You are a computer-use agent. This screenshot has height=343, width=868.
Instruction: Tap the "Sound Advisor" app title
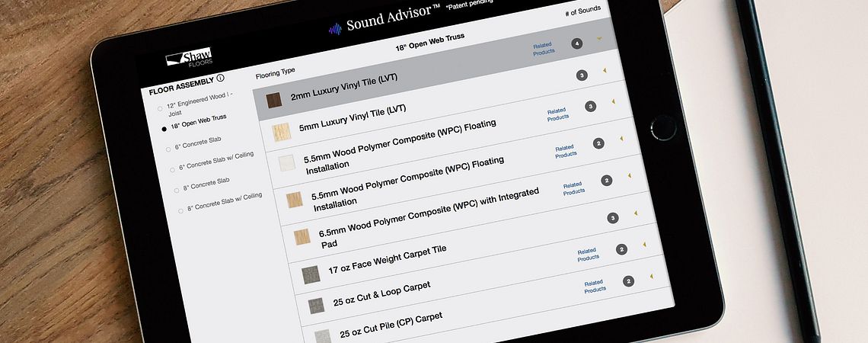394,19
